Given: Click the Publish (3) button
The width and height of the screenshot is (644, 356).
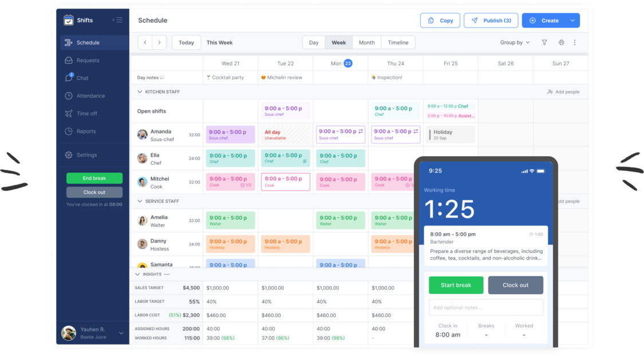Looking at the screenshot, I should point(491,20).
